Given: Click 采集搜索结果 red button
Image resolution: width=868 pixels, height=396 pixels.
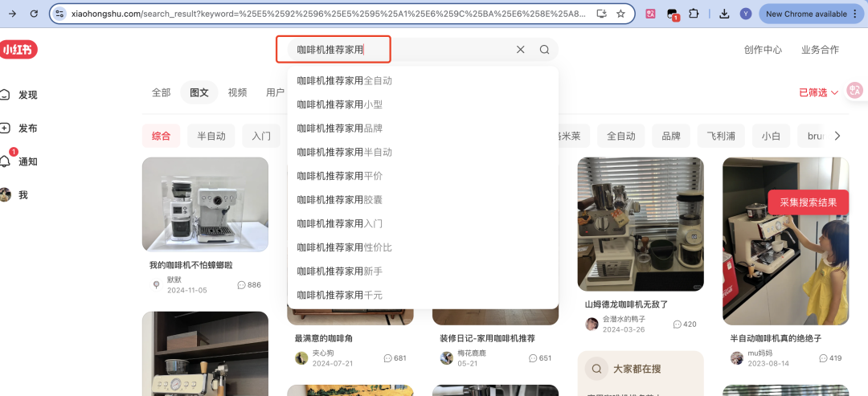Looking at the screenshot, I should 809,202.
